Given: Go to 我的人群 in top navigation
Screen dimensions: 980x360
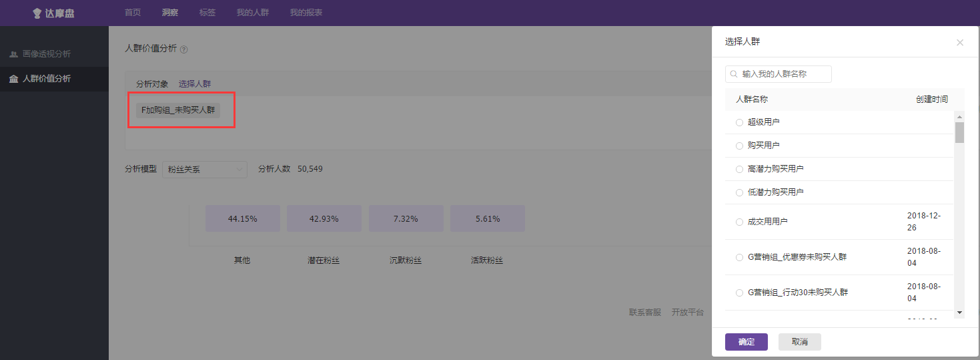Looking at the screenshot, I should (x=253, y=13).
